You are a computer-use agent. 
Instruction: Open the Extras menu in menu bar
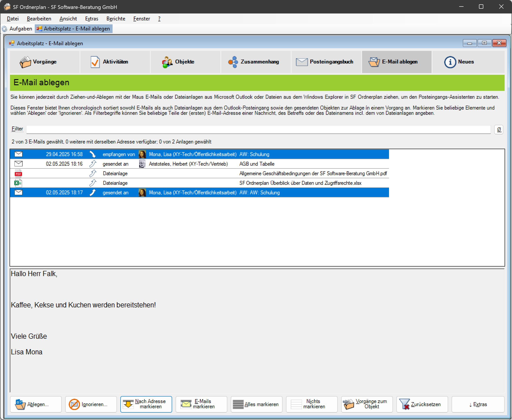(x=92, y=19)
